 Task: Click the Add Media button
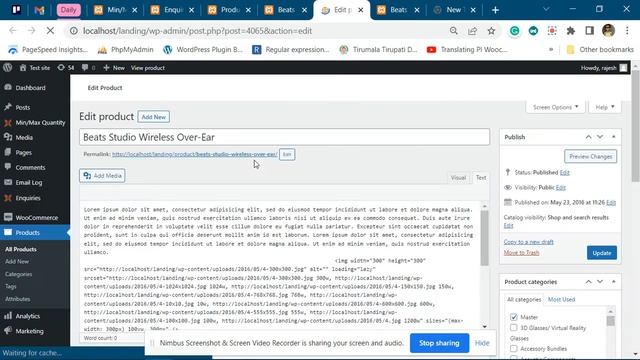[x=102, y=176]
